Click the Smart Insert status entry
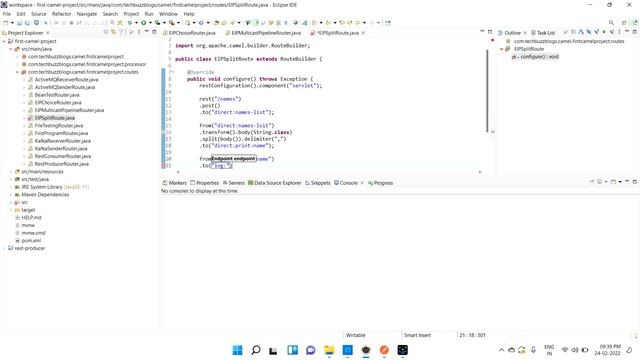This screenshot has height=360, width=640. point(417,335)
